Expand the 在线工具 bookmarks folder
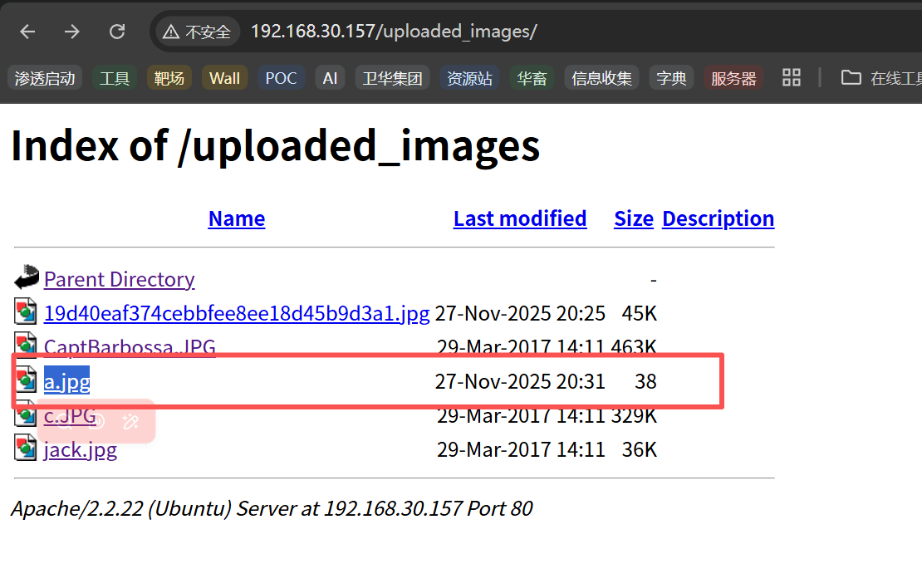 (882, 78)
